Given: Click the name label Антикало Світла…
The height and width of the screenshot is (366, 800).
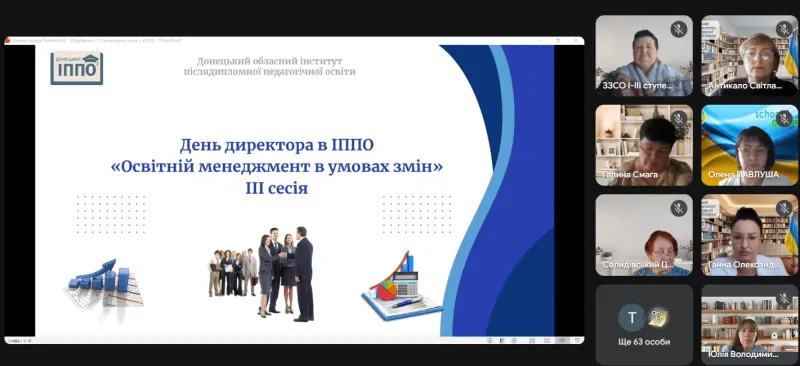Looking at the screenshot, I should pos(745,86).
